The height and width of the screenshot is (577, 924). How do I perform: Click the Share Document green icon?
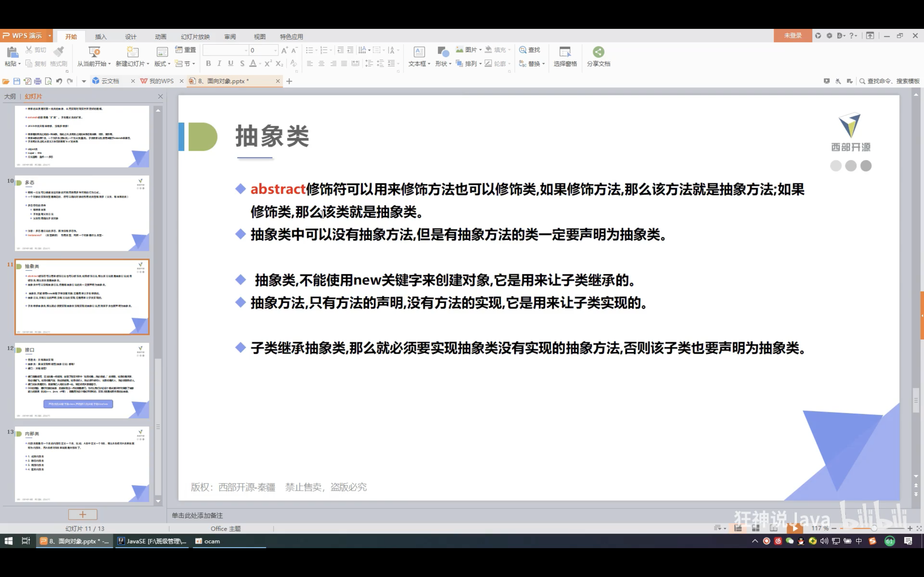click(x=598, y=52)
